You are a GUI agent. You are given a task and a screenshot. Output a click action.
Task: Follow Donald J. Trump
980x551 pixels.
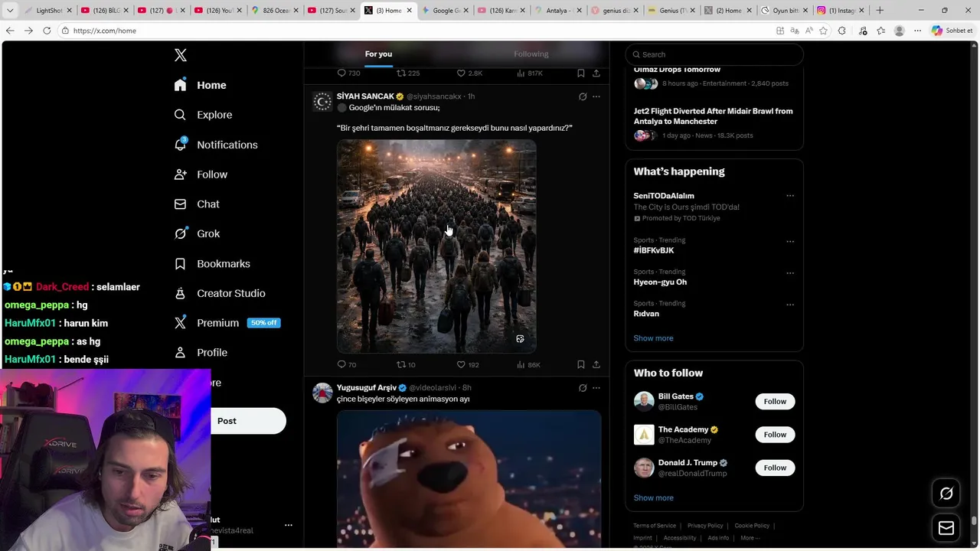point(775,468)
